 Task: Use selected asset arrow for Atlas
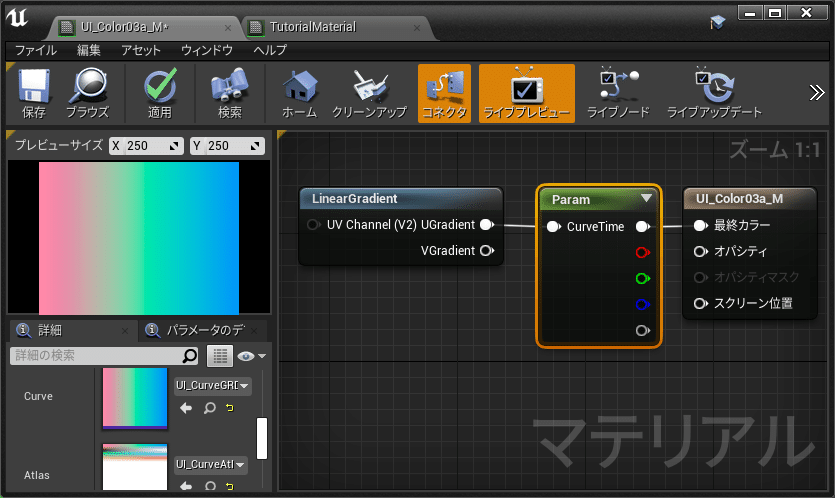[x=186, y=486]
